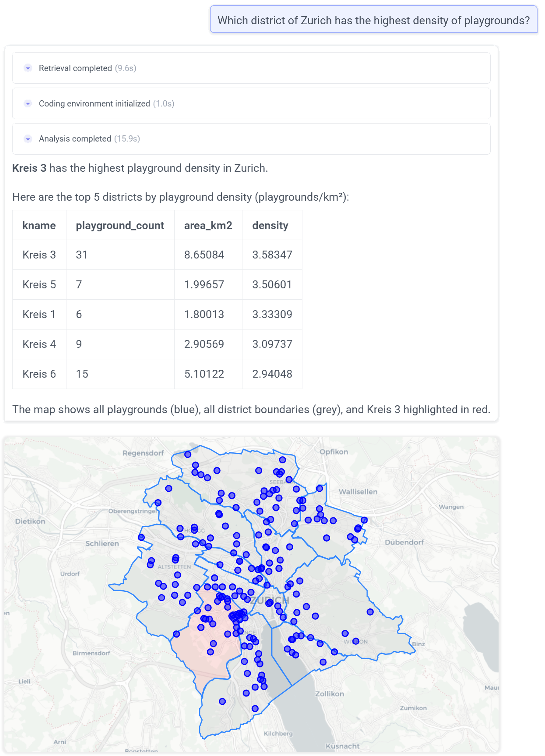
Task: Click the Dietikon label on the map
Action: pos(30,521)
